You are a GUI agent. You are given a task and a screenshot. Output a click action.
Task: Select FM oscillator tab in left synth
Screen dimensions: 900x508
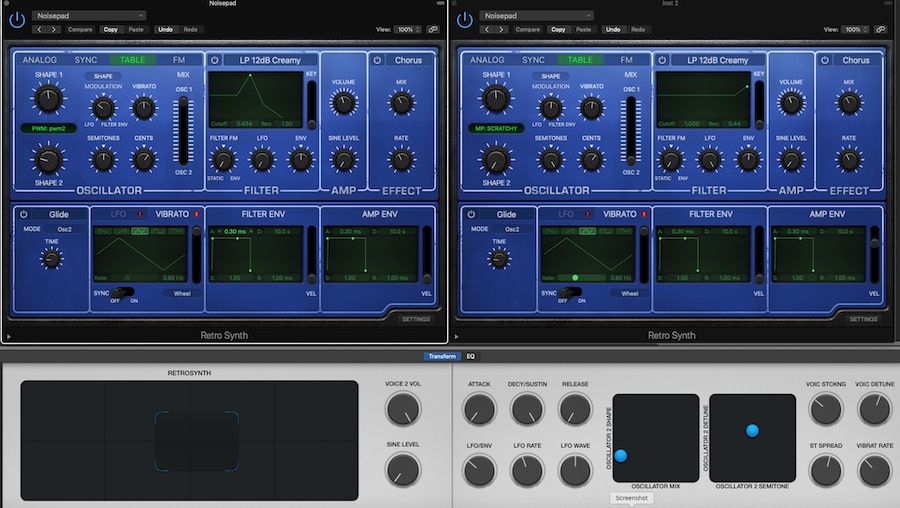(179, 60)
